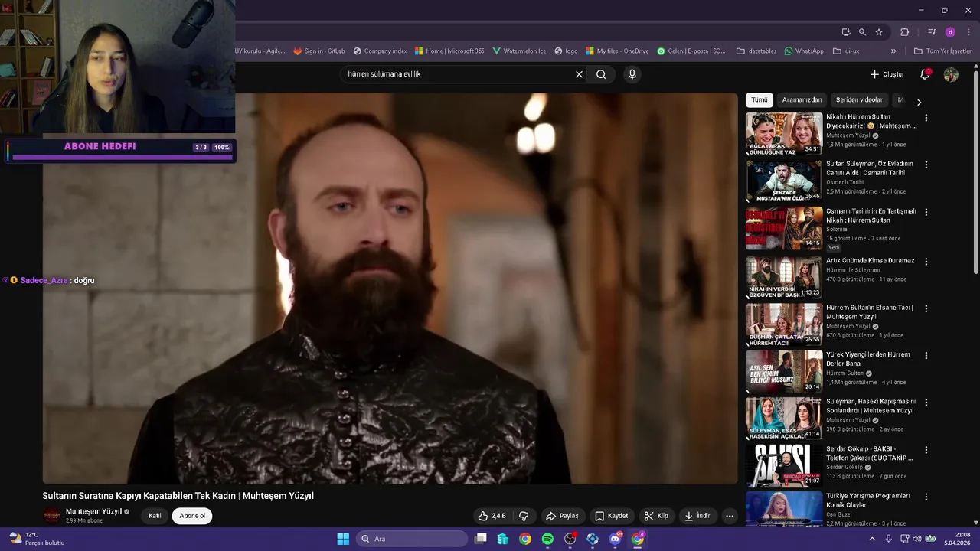
Task: Open options for Artık Önümde Kimse Duramaz video
Action: tap(926, 261)
